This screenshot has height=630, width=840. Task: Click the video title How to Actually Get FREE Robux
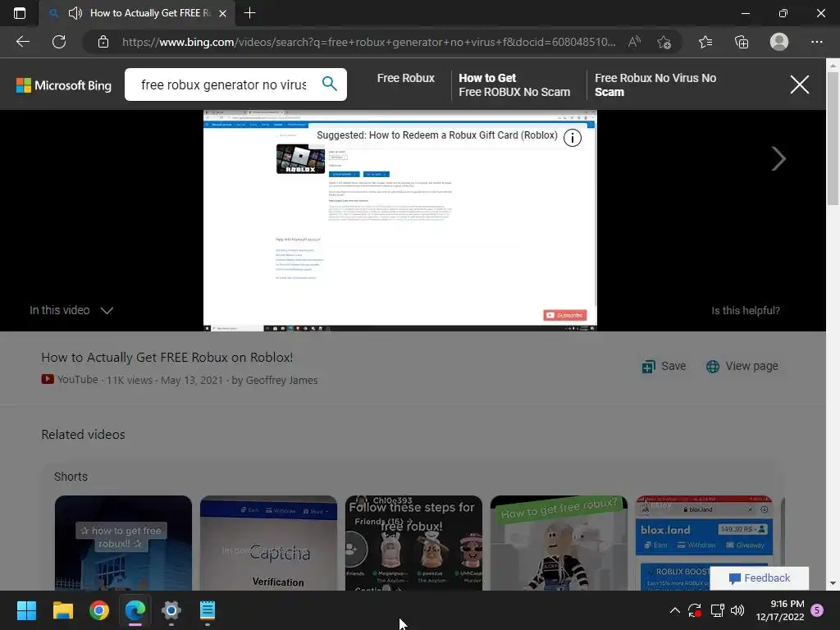click(167, 358)
